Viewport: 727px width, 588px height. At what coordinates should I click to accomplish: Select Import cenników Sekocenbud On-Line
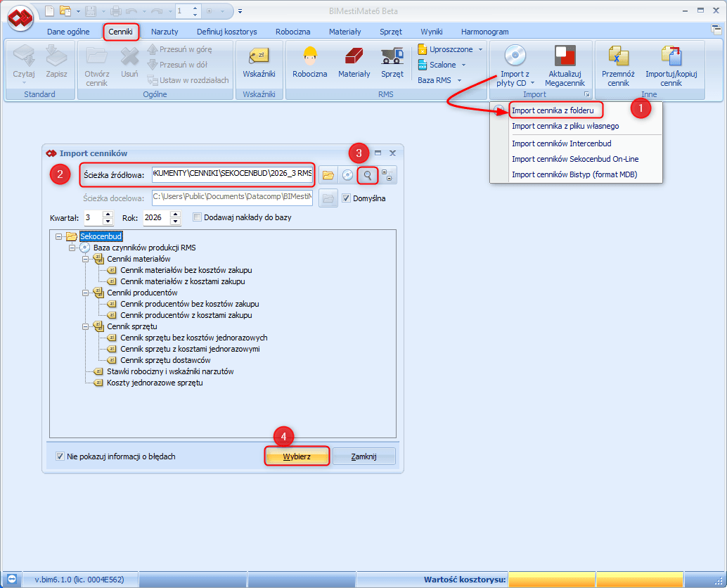coord(575,159)
